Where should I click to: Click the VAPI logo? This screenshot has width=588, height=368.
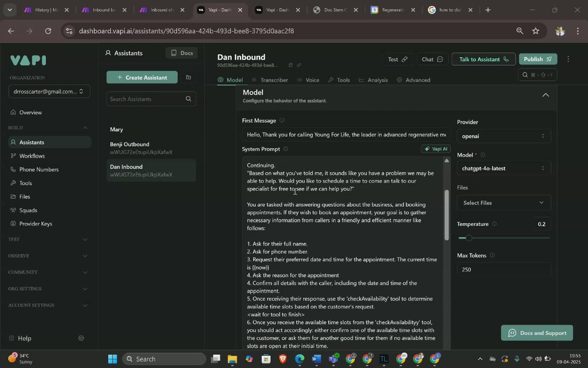(28, 60)
